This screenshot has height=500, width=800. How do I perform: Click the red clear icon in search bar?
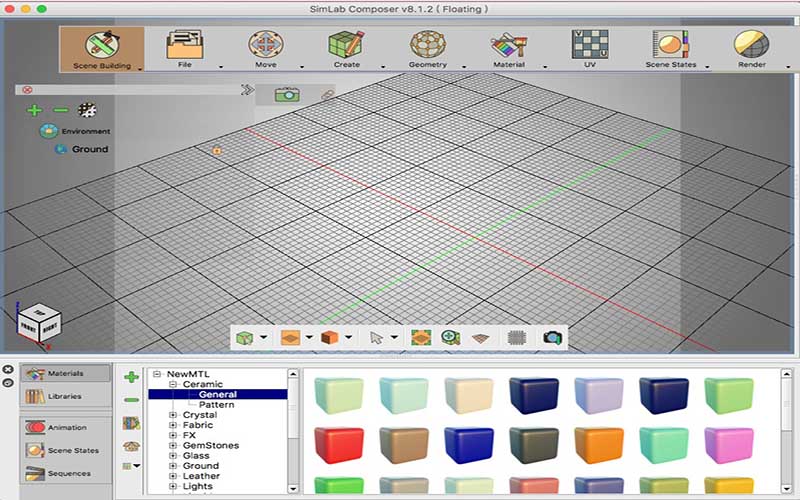[x=27, y=90]
